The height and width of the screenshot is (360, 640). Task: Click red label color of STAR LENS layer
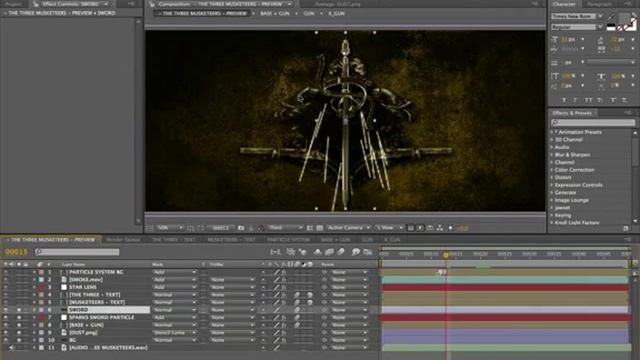(41, 287)
